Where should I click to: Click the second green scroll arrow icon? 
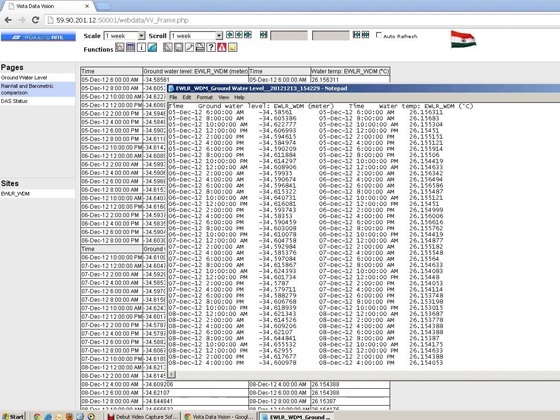[x=239, y=35]
